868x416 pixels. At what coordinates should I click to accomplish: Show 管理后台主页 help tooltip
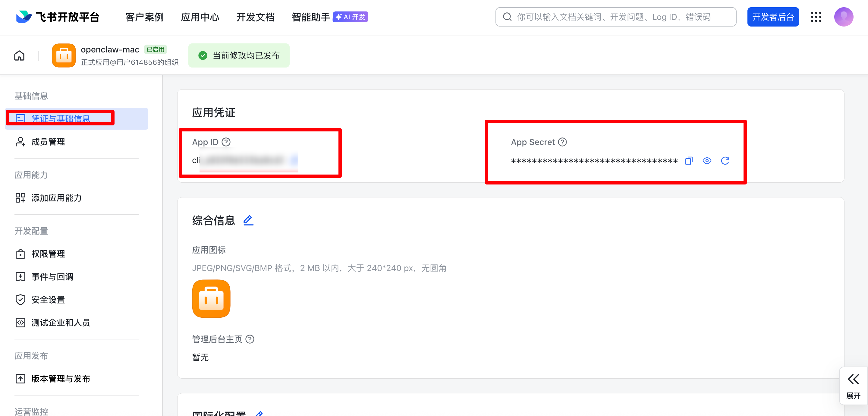tap(250, 339)
